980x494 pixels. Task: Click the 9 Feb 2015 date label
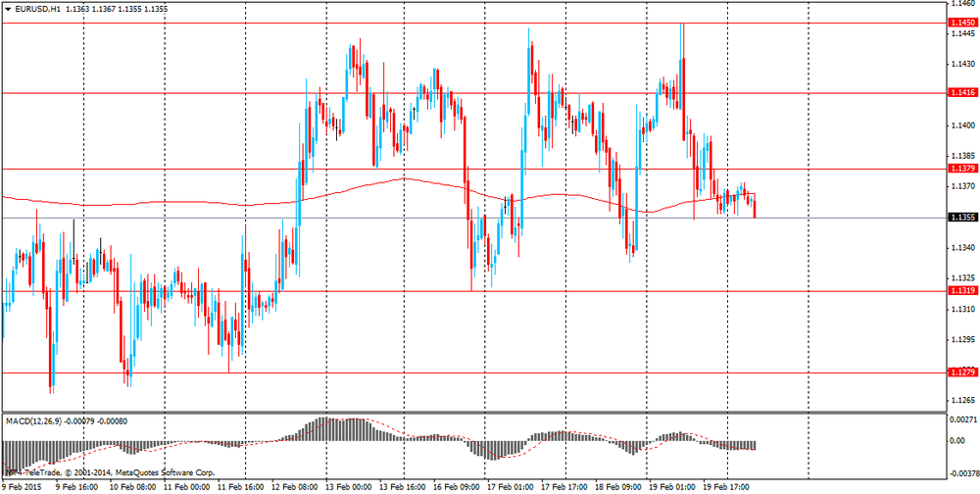24,485
